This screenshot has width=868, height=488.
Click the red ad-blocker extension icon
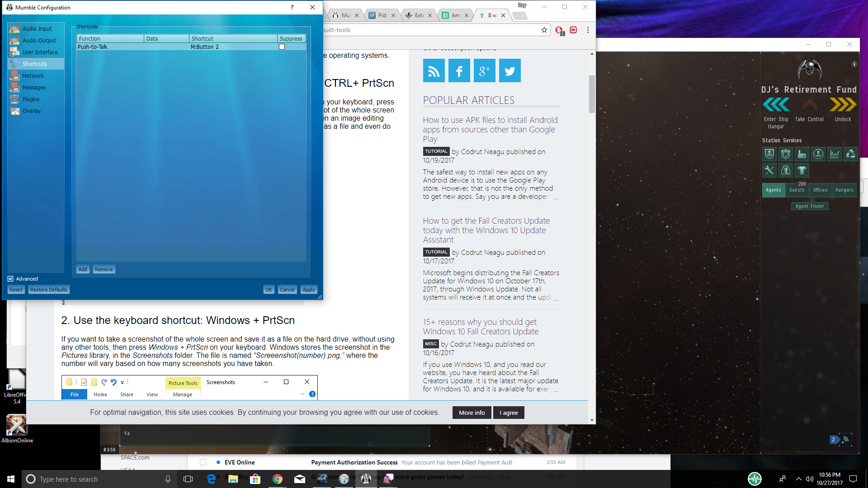click(559, 30)
